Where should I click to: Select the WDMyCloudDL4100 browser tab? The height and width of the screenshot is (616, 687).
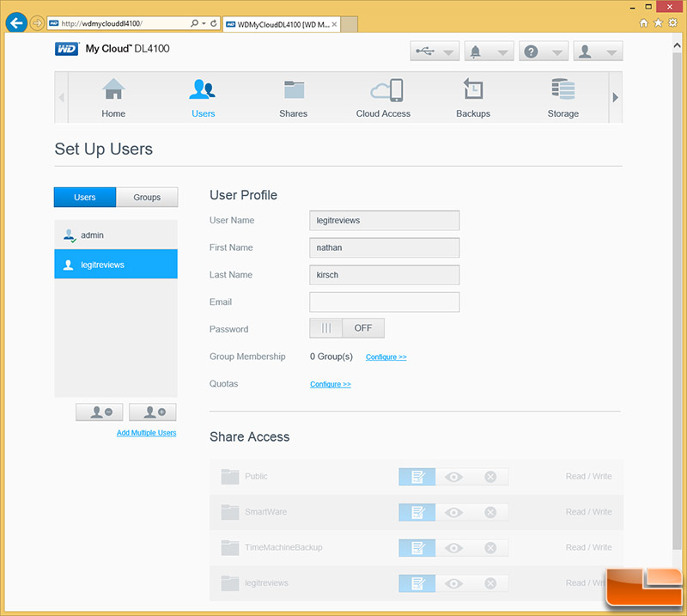click(x=282, y=25)
